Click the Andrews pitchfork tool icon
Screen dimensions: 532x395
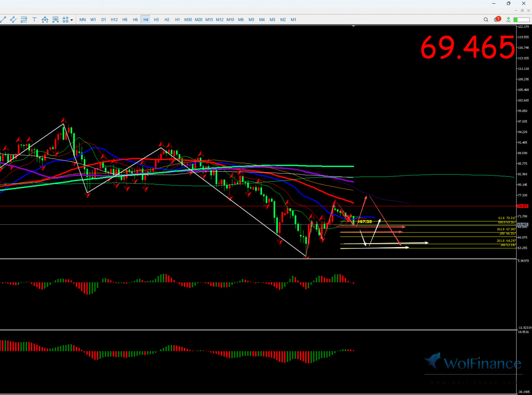click(55, 20)
